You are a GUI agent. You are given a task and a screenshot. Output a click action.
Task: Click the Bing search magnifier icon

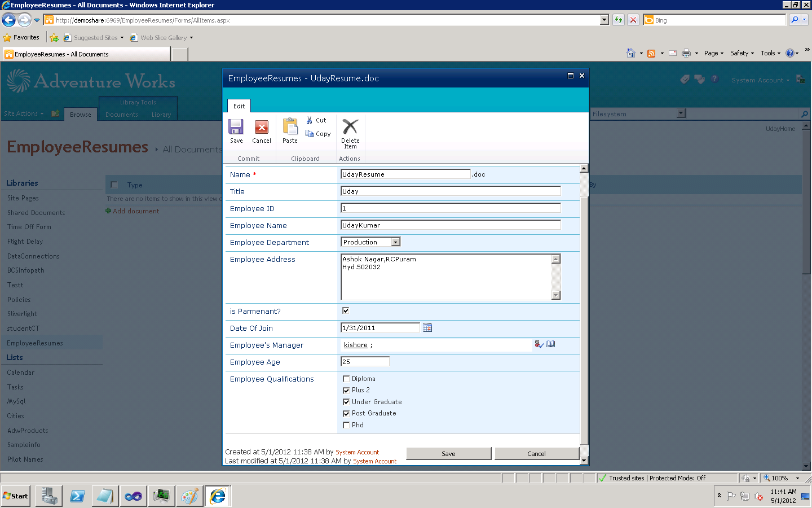[x=795, y=20]
